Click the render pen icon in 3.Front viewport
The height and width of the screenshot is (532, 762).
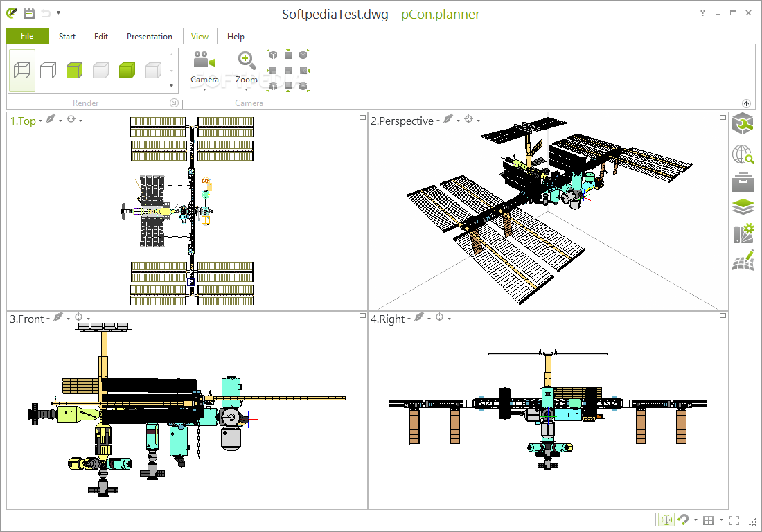coord(58,317)
